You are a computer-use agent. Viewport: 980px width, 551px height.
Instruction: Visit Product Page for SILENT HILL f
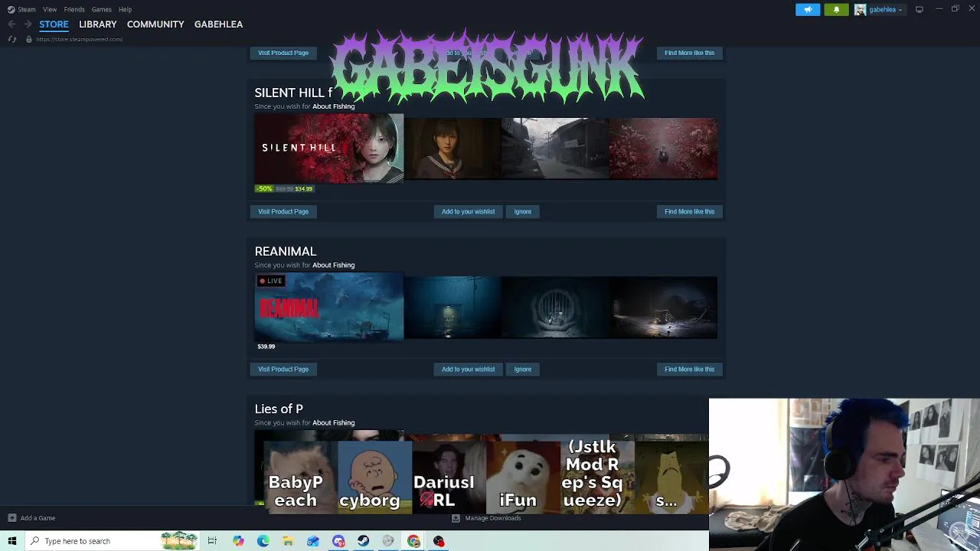click(283, 211)
